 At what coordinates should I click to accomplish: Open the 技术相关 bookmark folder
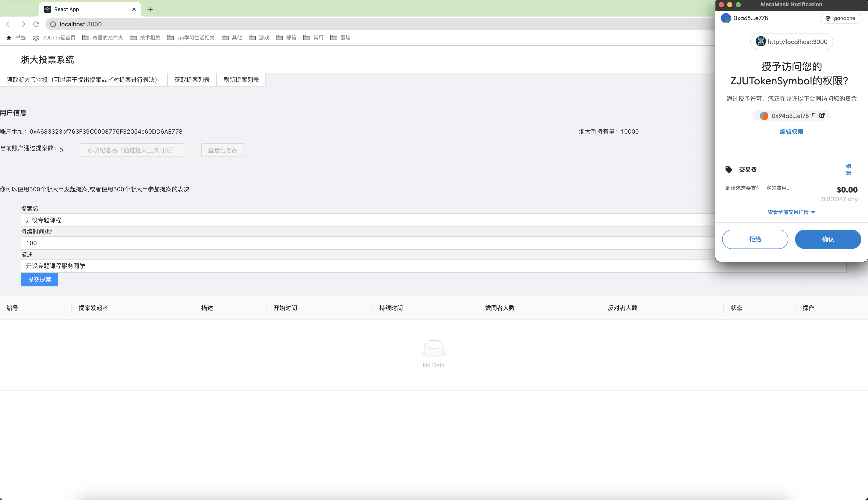[145, 38]
